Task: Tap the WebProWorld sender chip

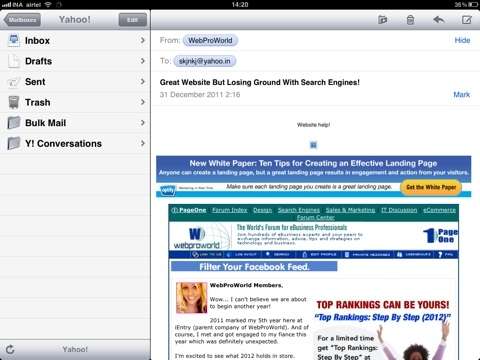Action: click(x=210, y=40)
